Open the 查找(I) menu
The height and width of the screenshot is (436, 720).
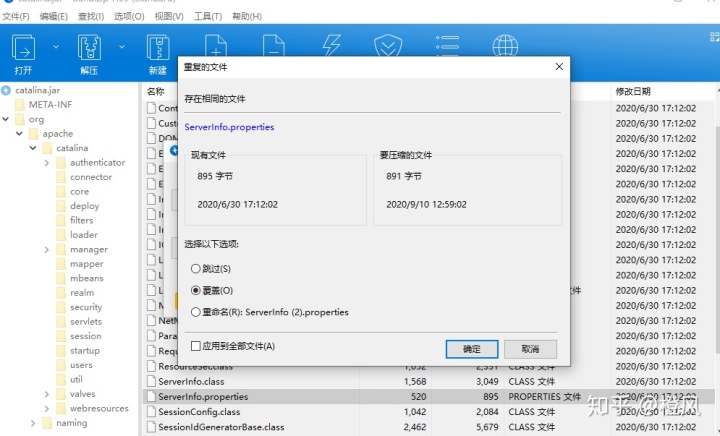tap(91, 17)
